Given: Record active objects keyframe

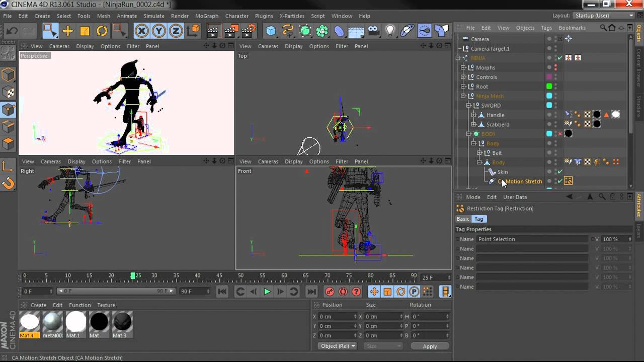Looking at the screenshot, I should point(330,291).
